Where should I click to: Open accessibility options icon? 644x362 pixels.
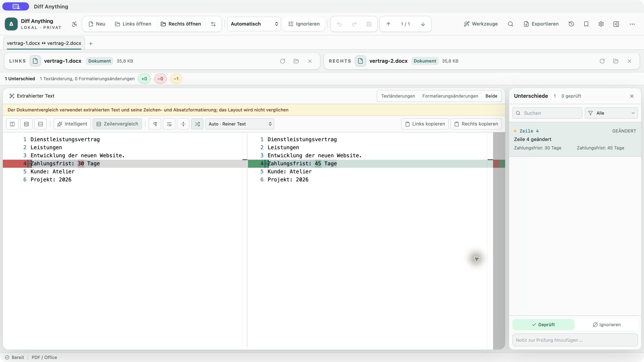[74, 24]
